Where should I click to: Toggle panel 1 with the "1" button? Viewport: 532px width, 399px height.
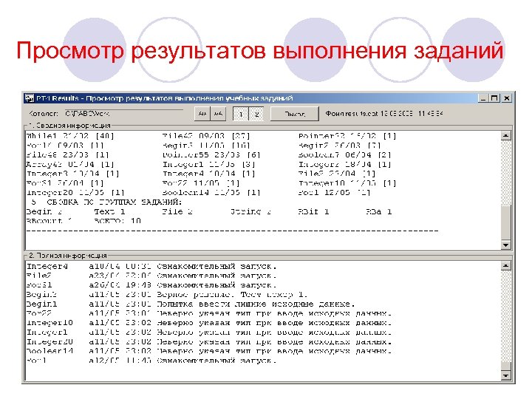[x=241, y=114]
